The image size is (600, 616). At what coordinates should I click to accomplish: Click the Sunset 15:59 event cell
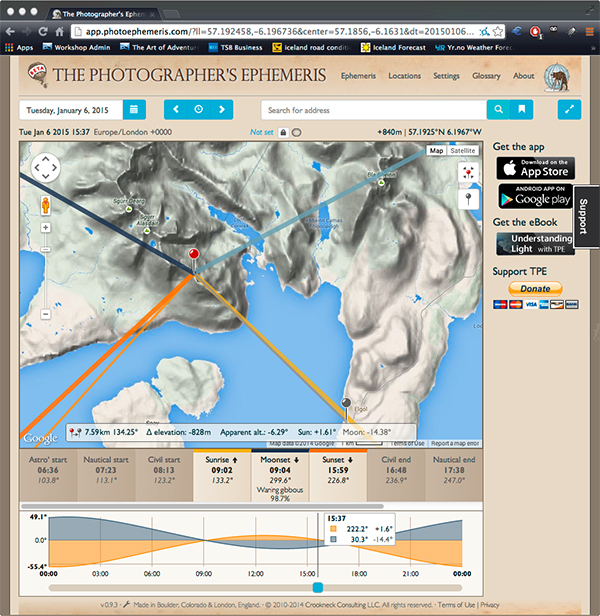pos(338,475)
